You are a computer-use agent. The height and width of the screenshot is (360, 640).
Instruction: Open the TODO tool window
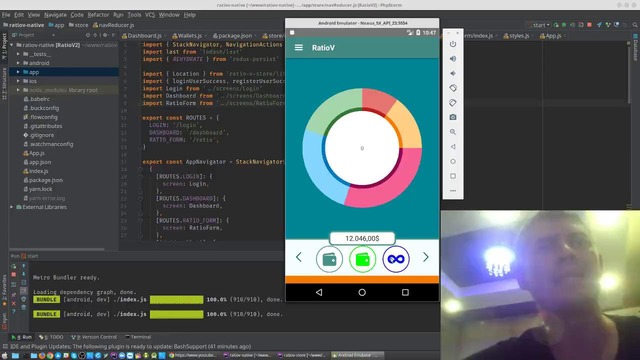51,337
